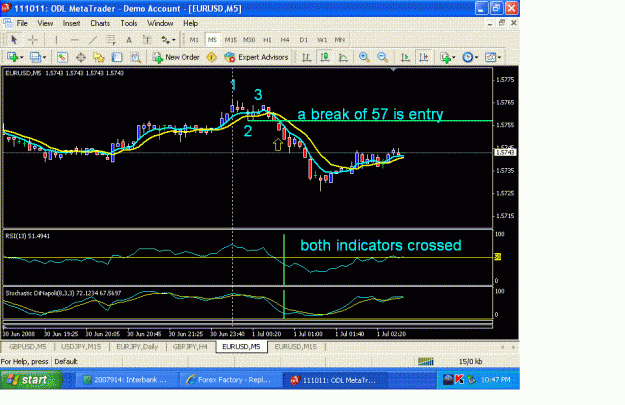The width and height of the screenshot is (625, 405).
Task: Choose the trendline drawing tool
Action: tap(92, 39)
